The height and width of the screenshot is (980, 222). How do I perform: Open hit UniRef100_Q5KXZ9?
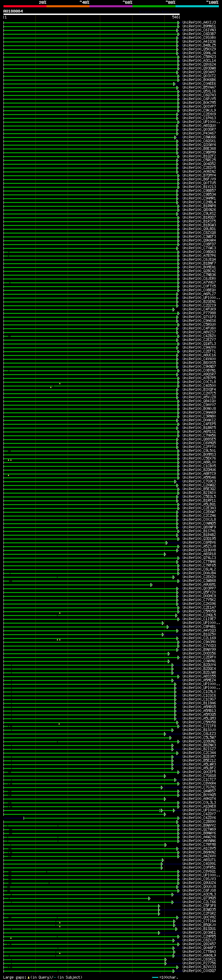[x=199, y=49]
